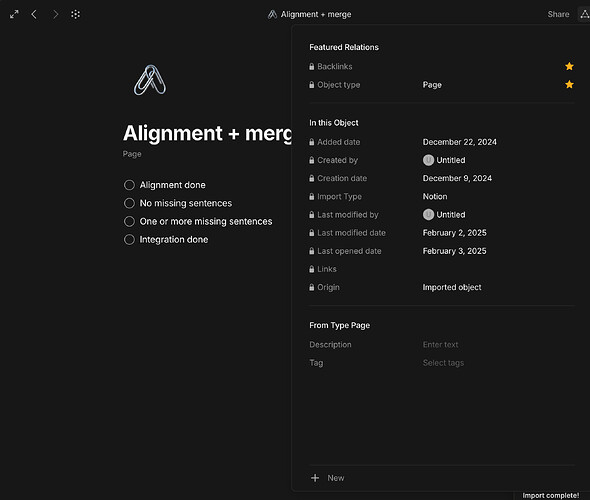Check off Alignment done
This screenshot has width=590, height=500.
(129, 185)
